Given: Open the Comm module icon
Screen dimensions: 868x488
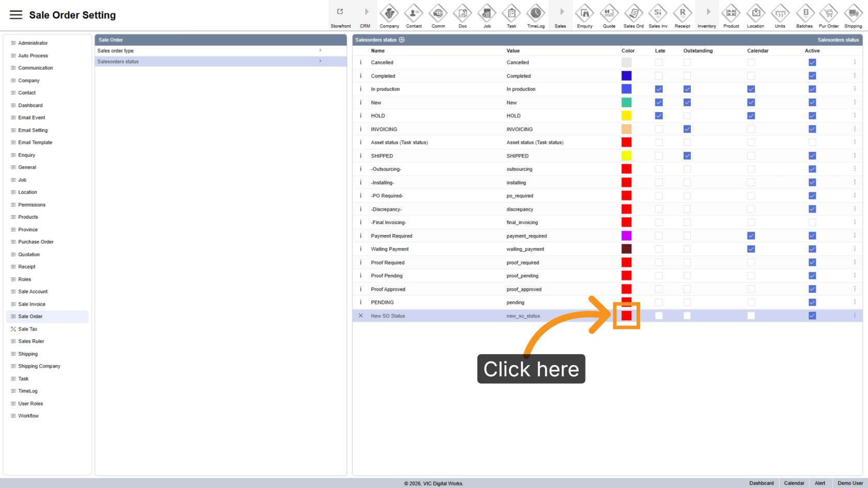Looking at the screenshot, I should pos(438,15).
